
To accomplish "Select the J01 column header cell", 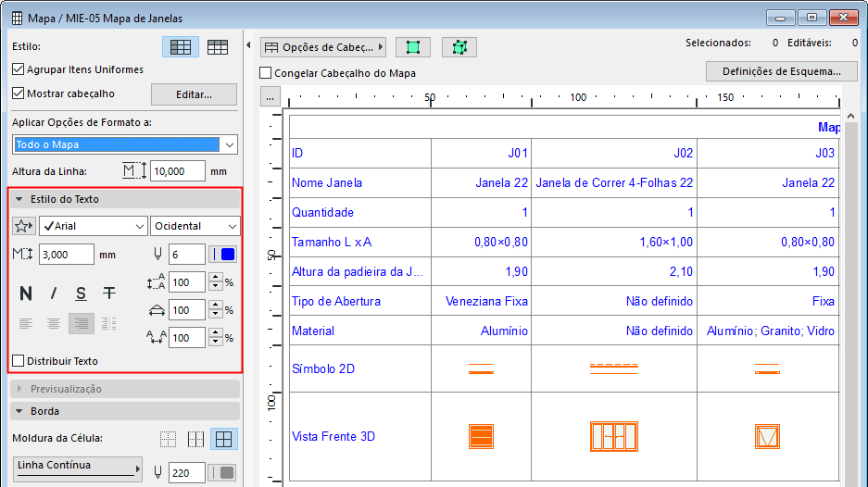I will [x=481, y=153].
